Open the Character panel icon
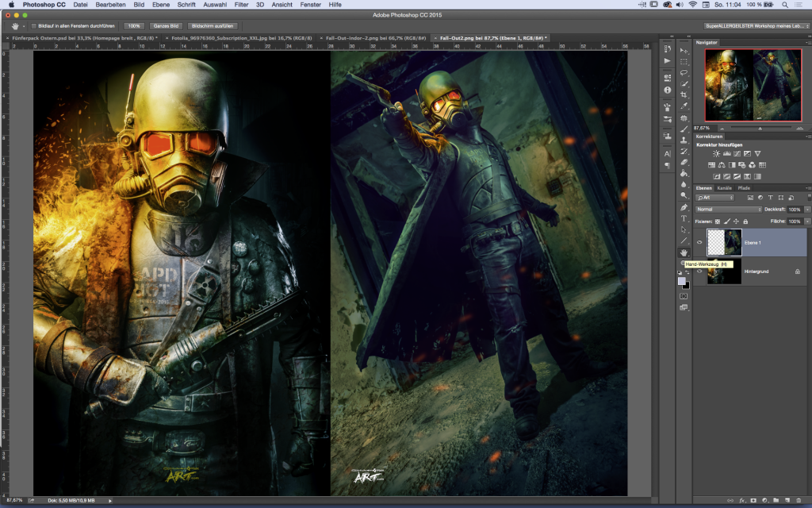 667,154
